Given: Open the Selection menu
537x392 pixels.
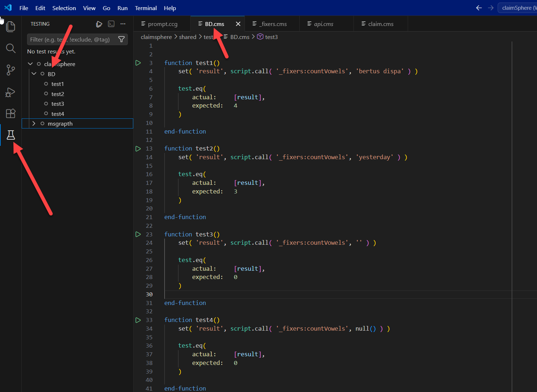Looking at the screenshot, I should point(64,8).
